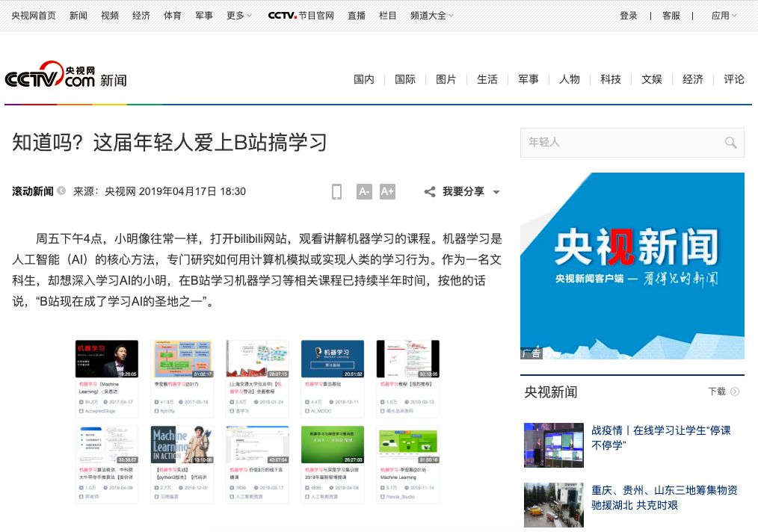Click the share icon beside 我要分享
758x532 pixels.
429,191
